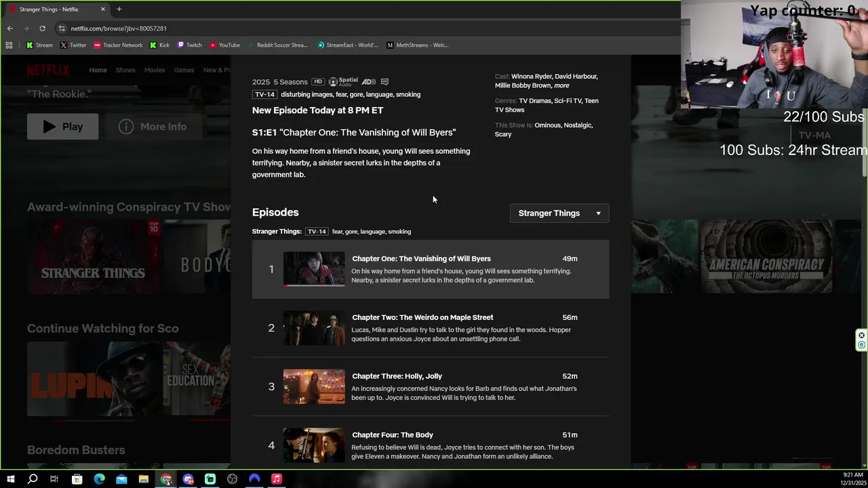Click the subtitles icon next to AD
Viewport: 868px width, 488px height.
[385, 82]
